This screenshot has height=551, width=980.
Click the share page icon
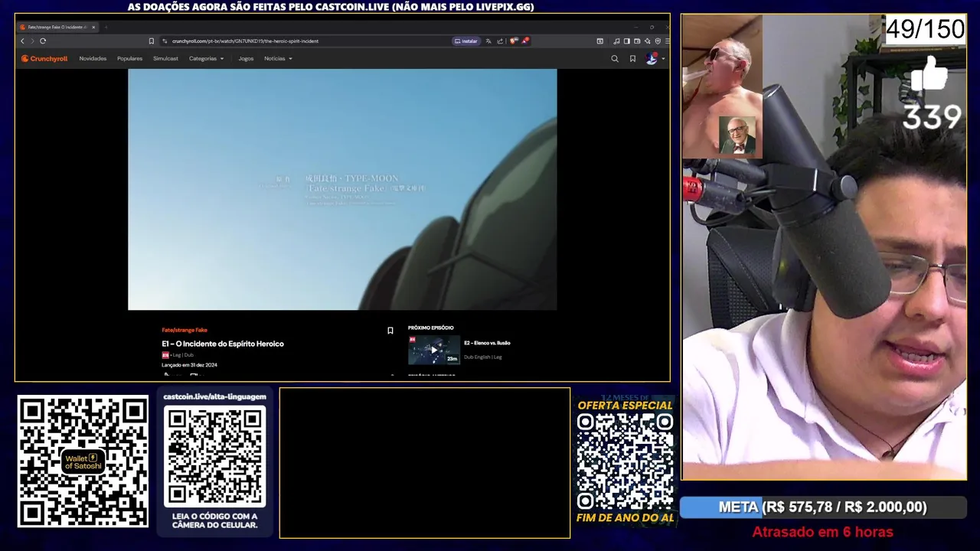(500, 41)
